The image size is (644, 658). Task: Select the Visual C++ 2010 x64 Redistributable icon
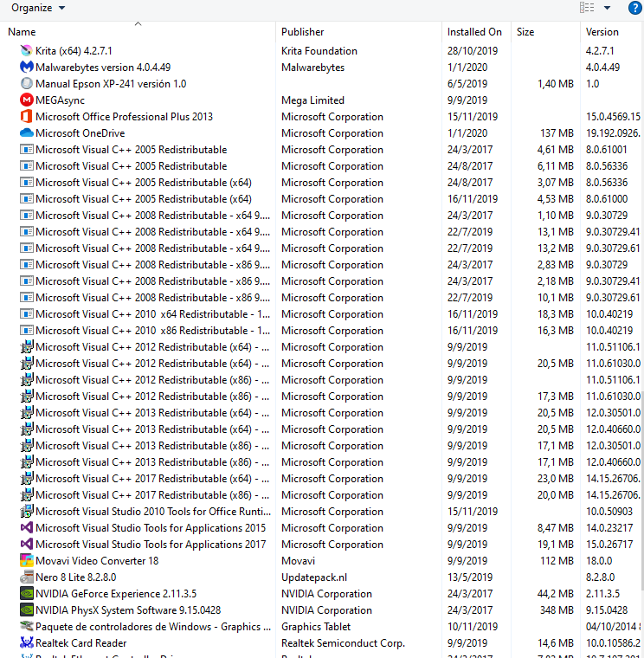pos(27,314)
